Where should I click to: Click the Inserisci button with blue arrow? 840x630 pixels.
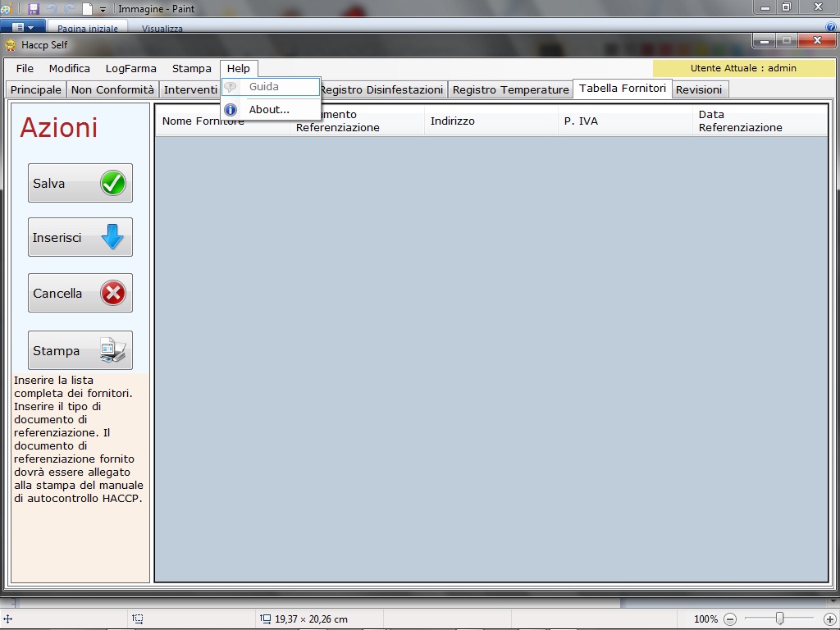click(80, 238)
